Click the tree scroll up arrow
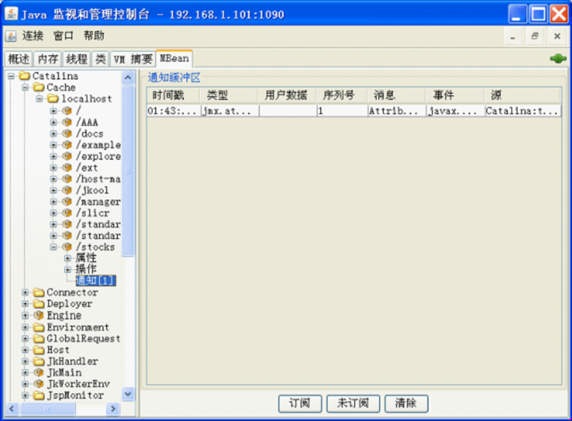 (x=128, y=77)
